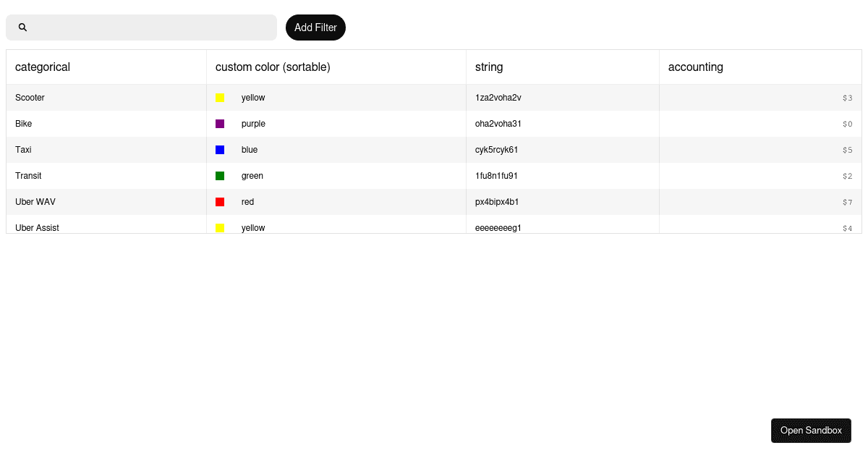Click the yellow swatch in Scooter row
The width and height of the screenshot is (868, 456).
(220, 98)
